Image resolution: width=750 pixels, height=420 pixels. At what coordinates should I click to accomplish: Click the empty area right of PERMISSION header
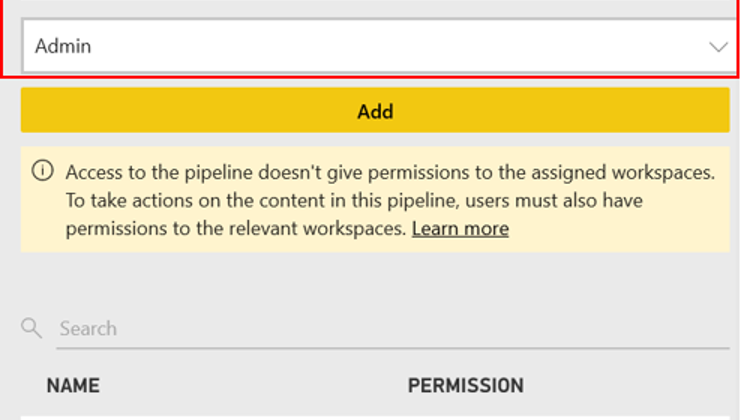tap(630, 385)
